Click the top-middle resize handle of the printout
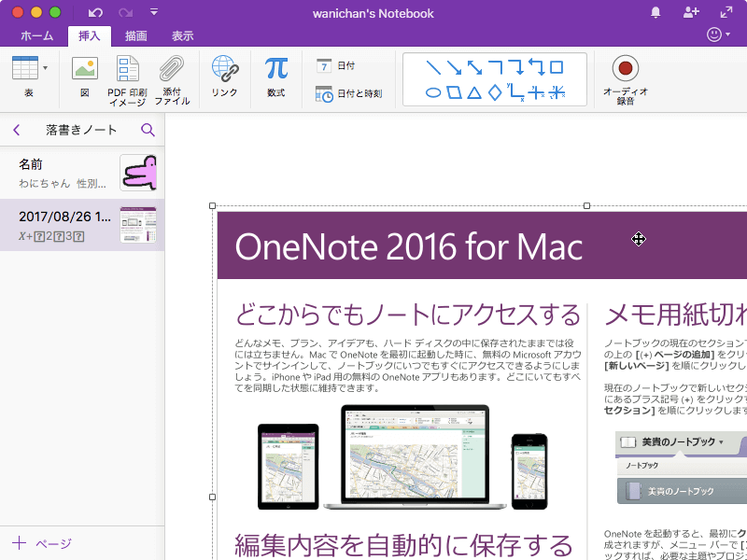Image resolution: width=747 pixels, height=560 pixels. [x=587, y=205]
